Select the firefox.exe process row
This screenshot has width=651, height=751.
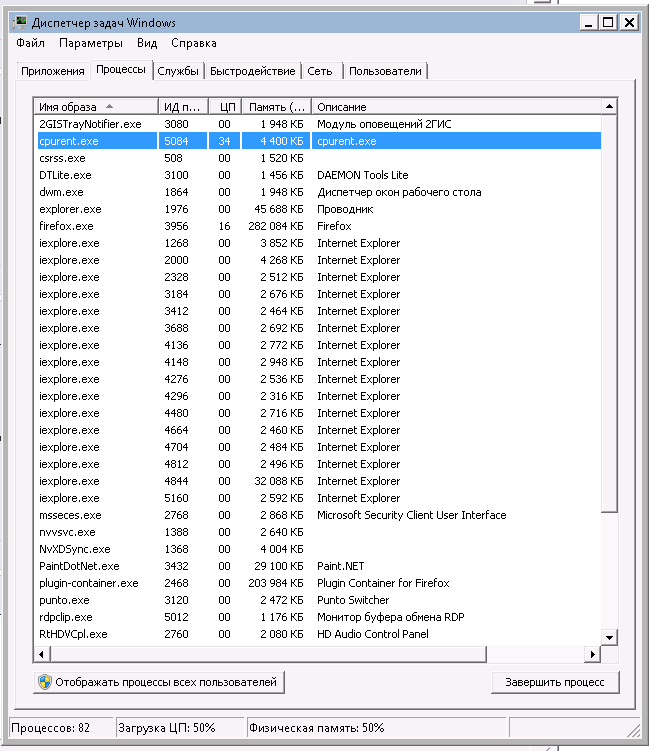coord(66,226)
